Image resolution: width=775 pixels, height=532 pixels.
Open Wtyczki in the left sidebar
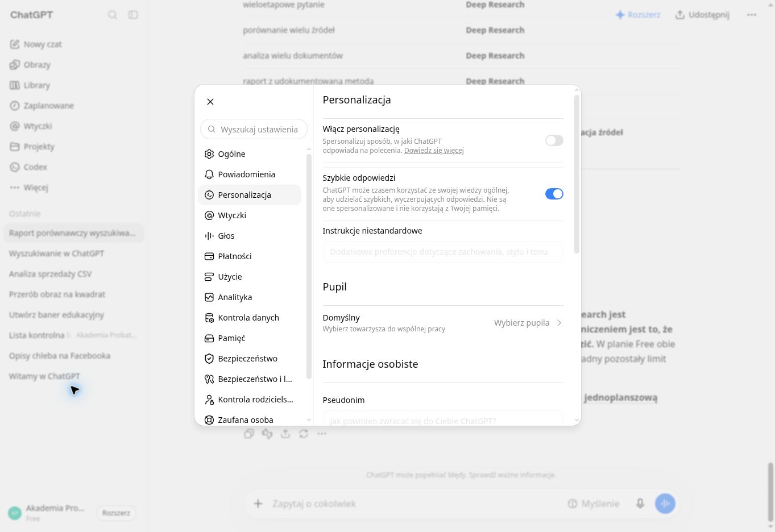tap(74, 126)
